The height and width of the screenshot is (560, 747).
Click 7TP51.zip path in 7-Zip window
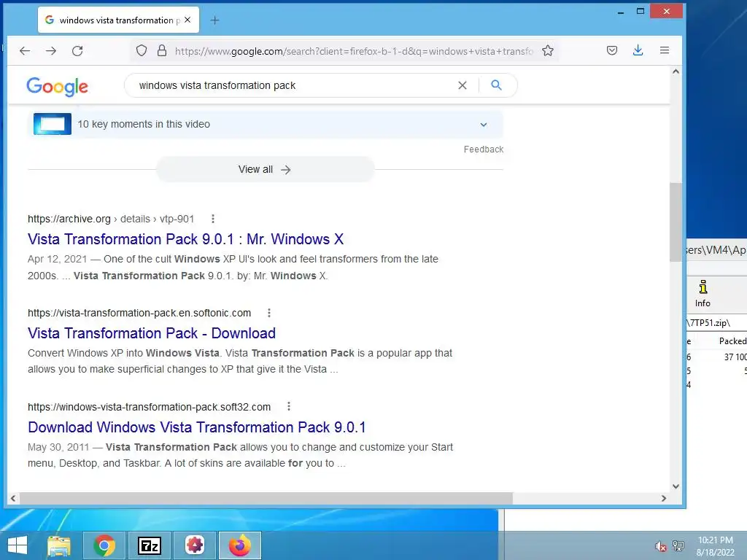click(x=709, y=323)
